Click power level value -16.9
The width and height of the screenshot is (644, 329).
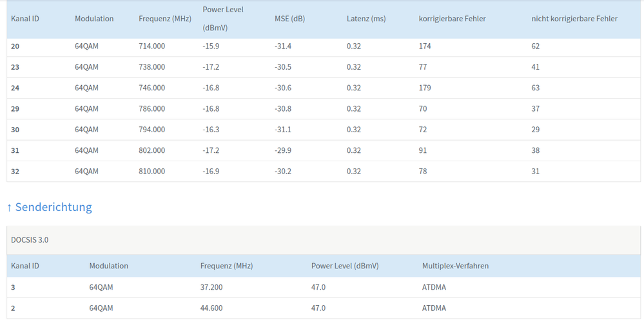point(211,172)
